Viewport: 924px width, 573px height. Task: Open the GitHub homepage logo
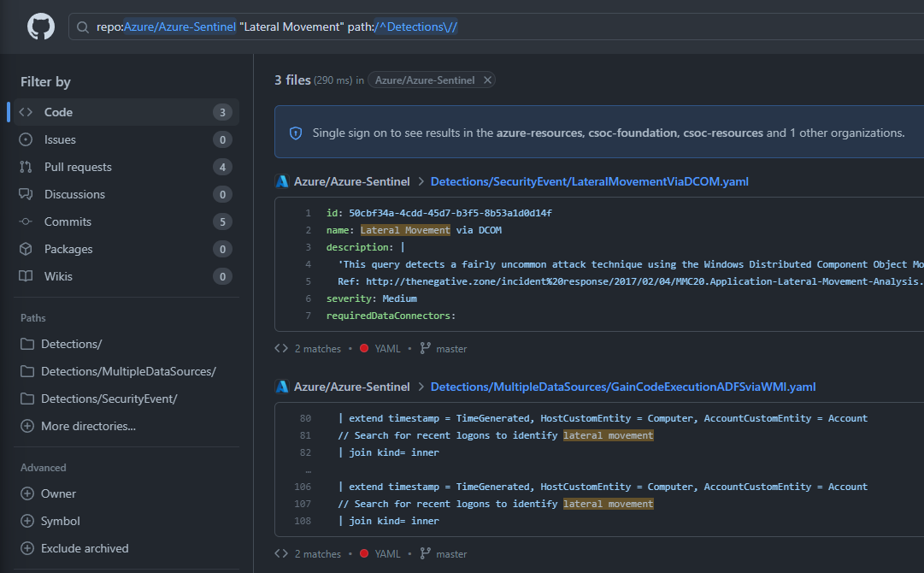(41, 27)
